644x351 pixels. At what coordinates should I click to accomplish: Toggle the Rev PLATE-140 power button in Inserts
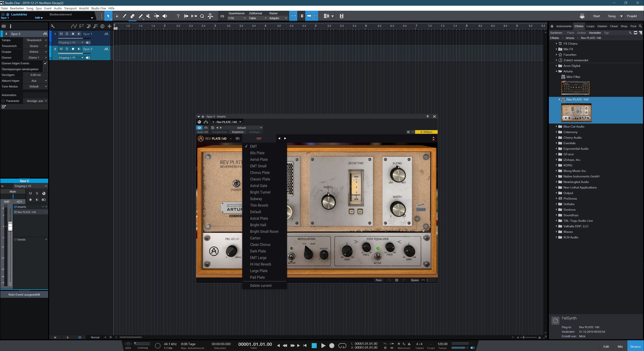(x=15, y=212)
